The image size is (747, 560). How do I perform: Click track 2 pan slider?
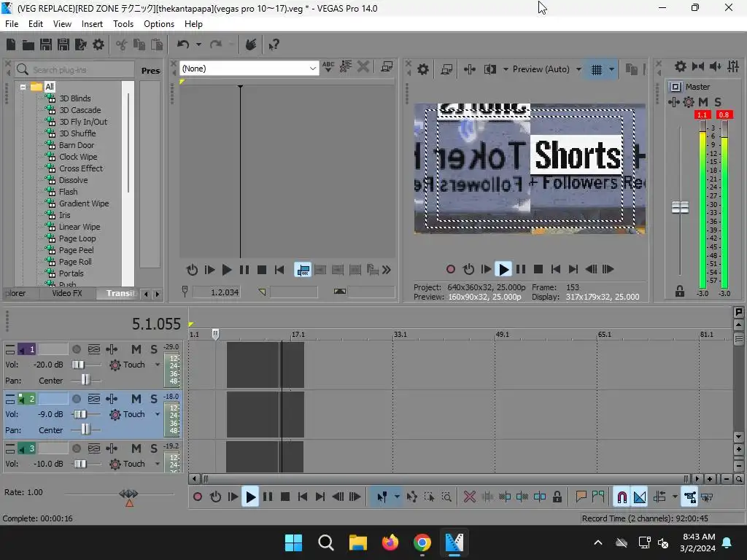[85, 430]
